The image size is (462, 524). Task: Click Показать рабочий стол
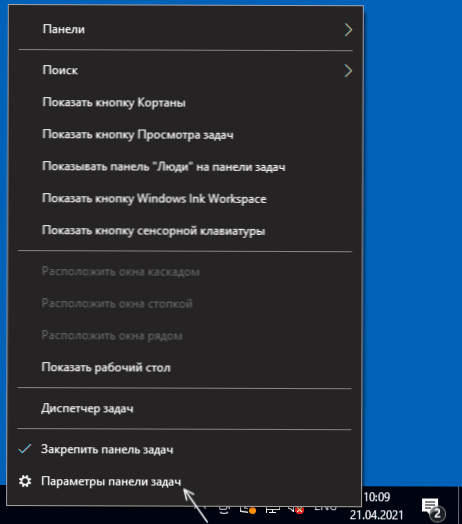(185, 367)
